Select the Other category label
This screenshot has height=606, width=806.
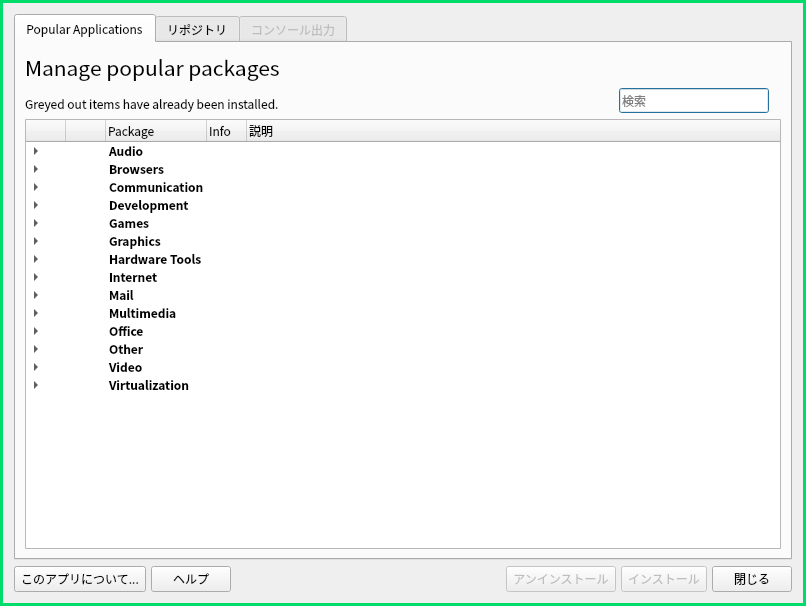tap(126, 349)
